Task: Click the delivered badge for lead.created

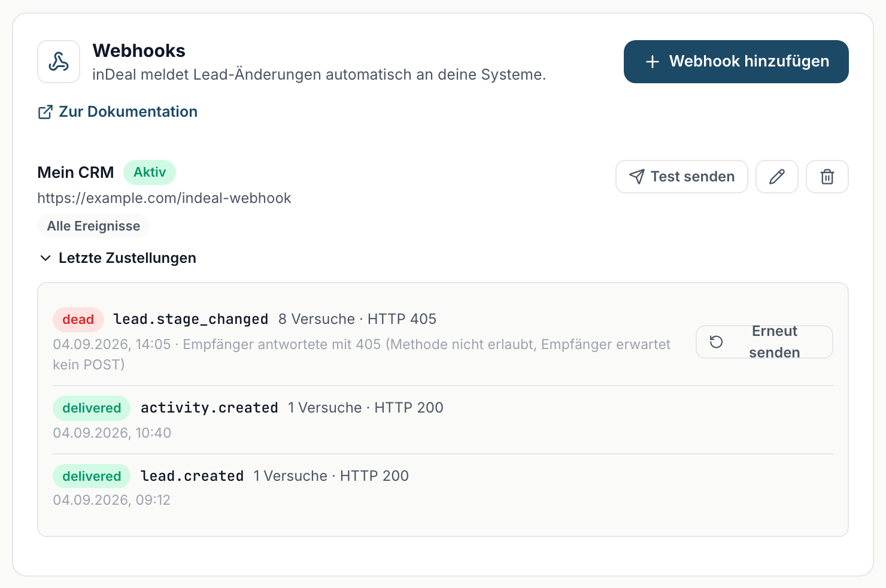Action: 92,477
